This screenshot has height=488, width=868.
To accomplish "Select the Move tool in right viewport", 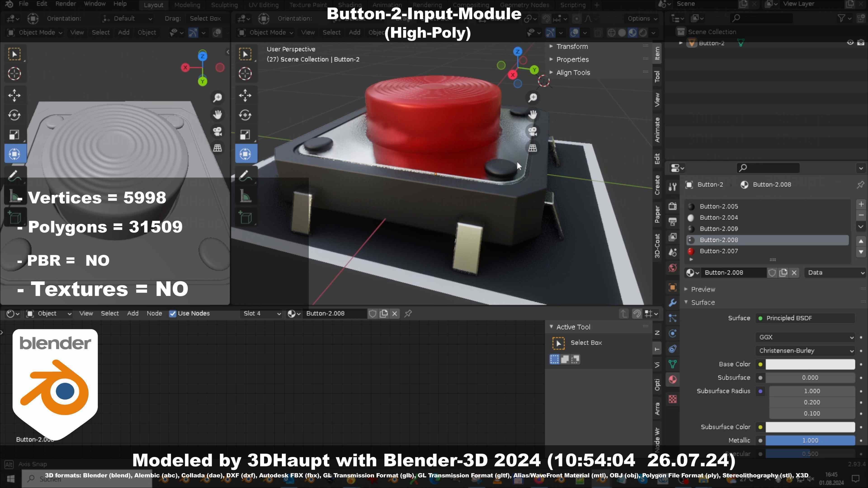I will pos(245,95).
